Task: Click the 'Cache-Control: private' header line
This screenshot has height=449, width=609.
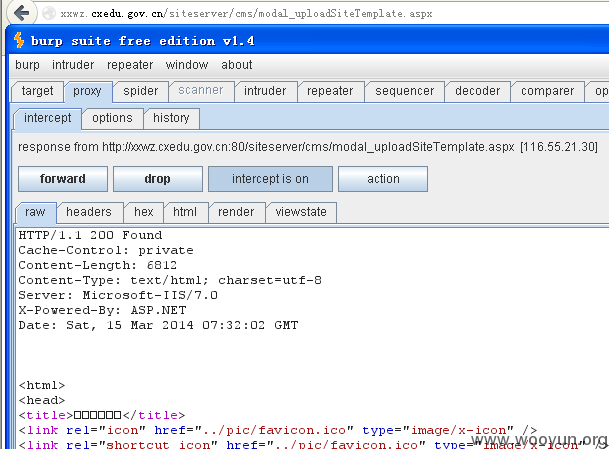Action: [106, 250]
